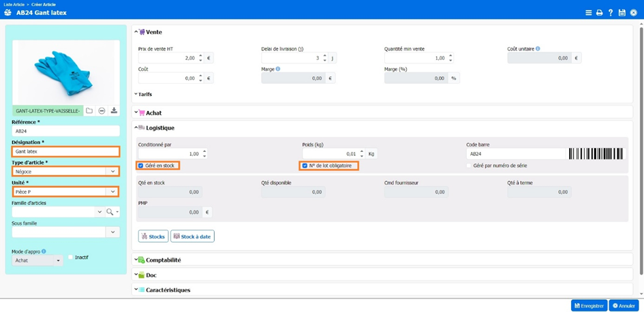The image size is (644, 312).
Task: Click the search magnifier beside Famille d'articles
Action: [x=110, y=213]
